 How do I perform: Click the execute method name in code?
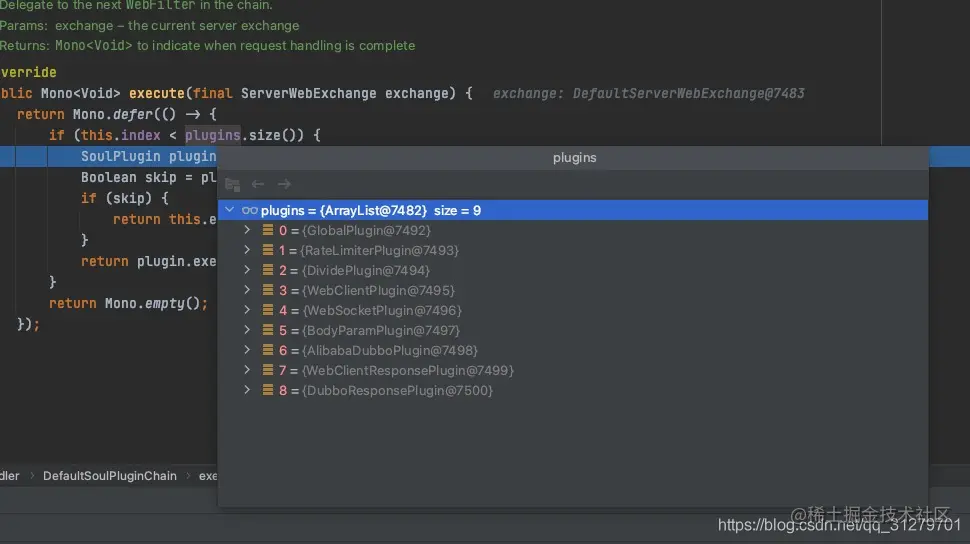157,93
